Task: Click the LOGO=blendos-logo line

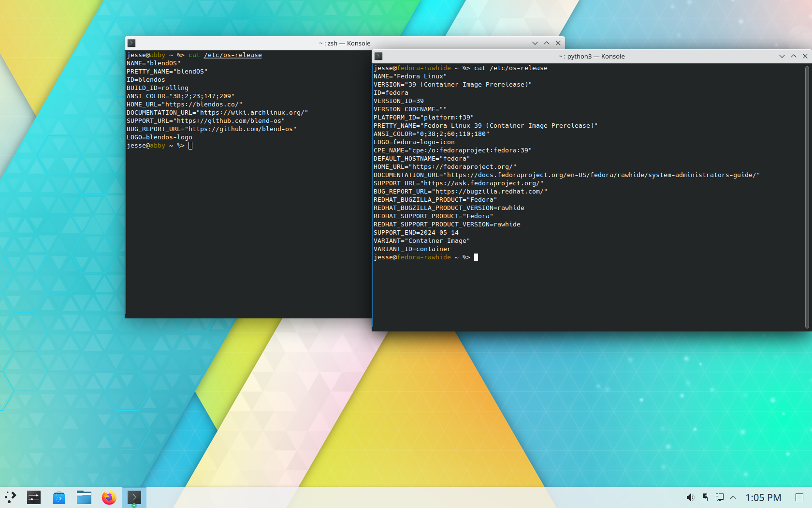Action: tap(159, 137)
